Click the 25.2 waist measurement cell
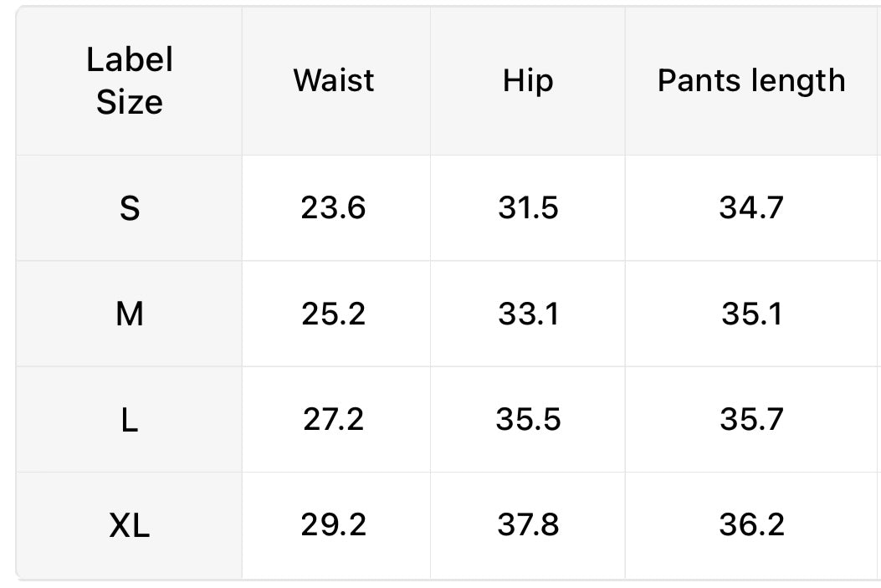Image resolution: width=881 pixels, height=588 pixels. [x=334, y=314]
